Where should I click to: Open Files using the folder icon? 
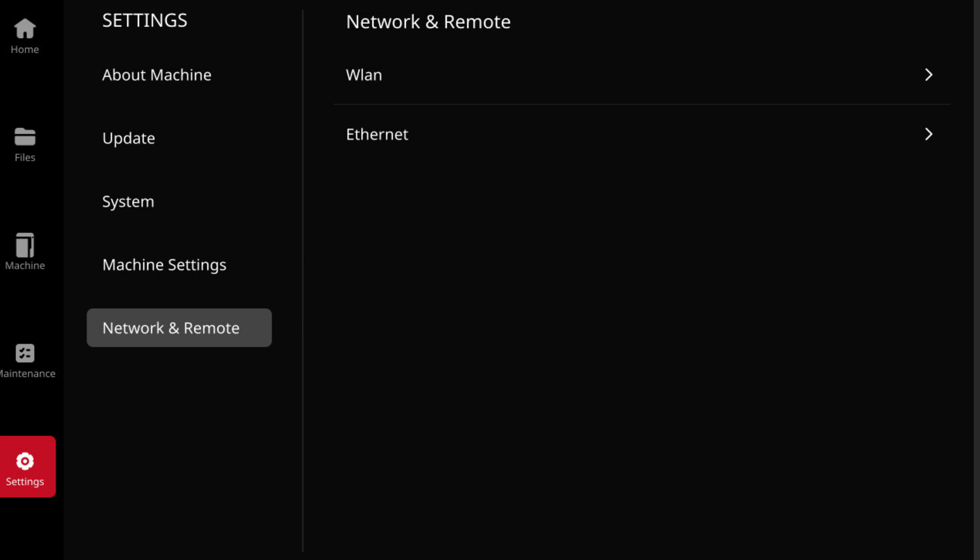point(25,137)
